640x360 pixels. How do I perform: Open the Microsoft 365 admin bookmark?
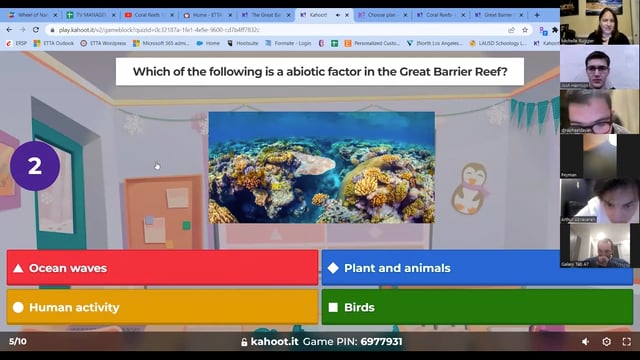tap(161, 43)
